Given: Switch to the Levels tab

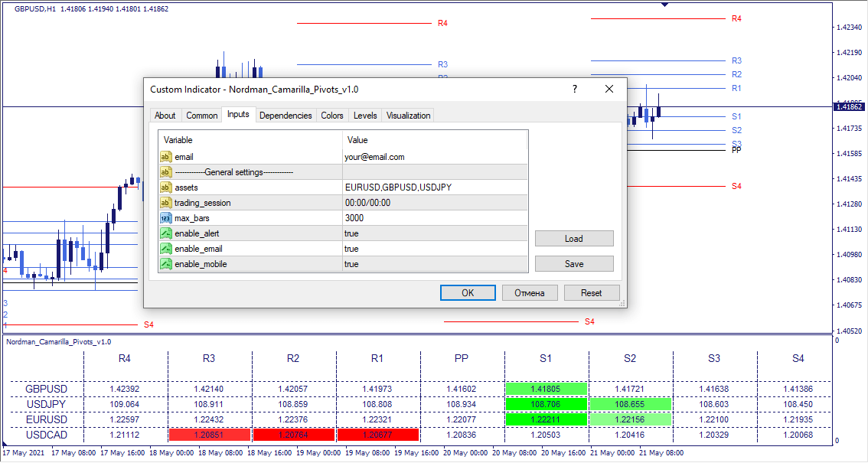Looking at the screenshot, I should pyautogui.click(x=365, y=115).
